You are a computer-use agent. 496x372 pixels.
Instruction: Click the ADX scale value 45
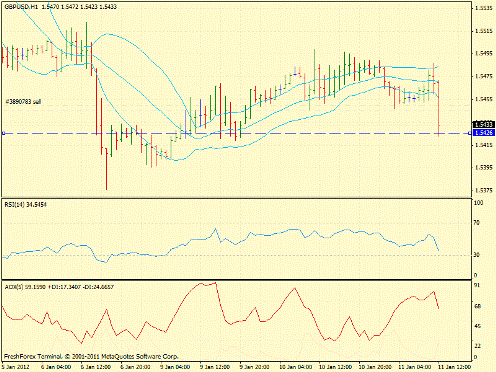pyautogui.click(x=477, y=326)
